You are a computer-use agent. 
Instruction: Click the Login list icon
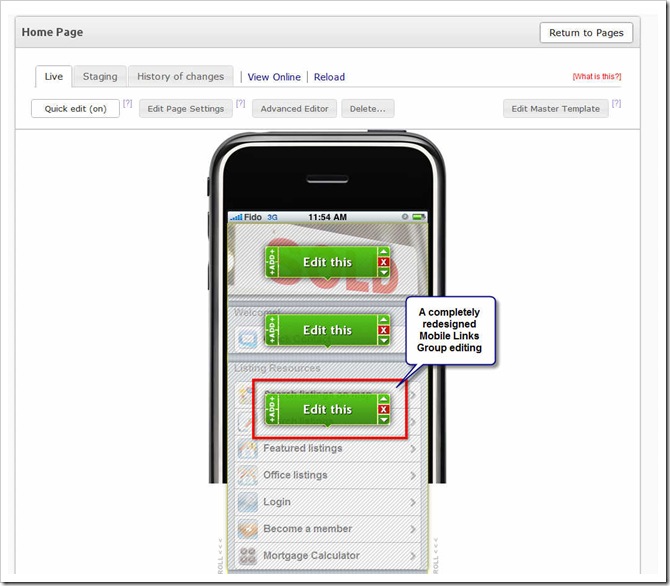tap(246, 502)
